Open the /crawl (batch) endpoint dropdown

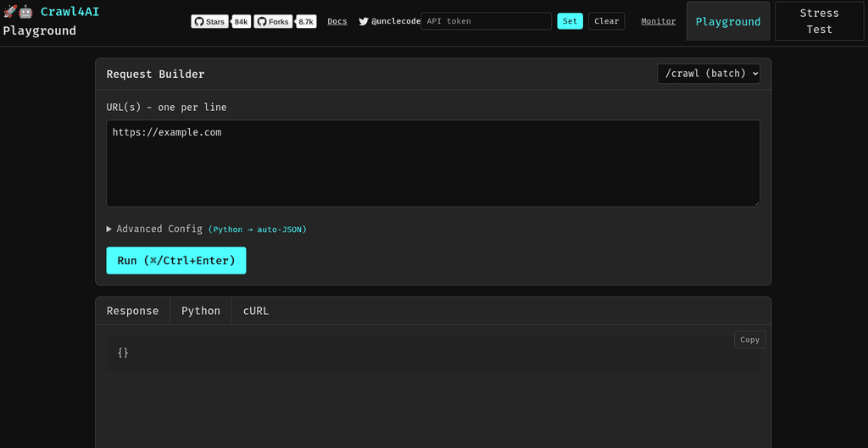pos(709,74)
